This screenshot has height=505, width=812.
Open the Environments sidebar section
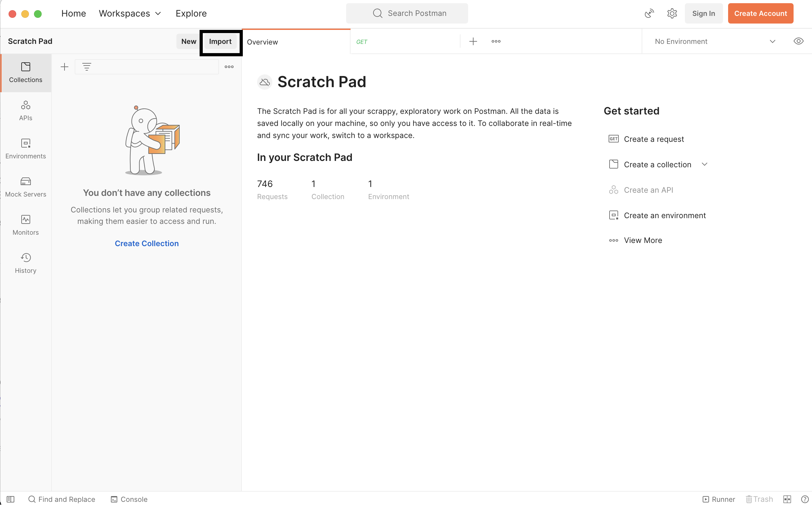coord(26,149)
